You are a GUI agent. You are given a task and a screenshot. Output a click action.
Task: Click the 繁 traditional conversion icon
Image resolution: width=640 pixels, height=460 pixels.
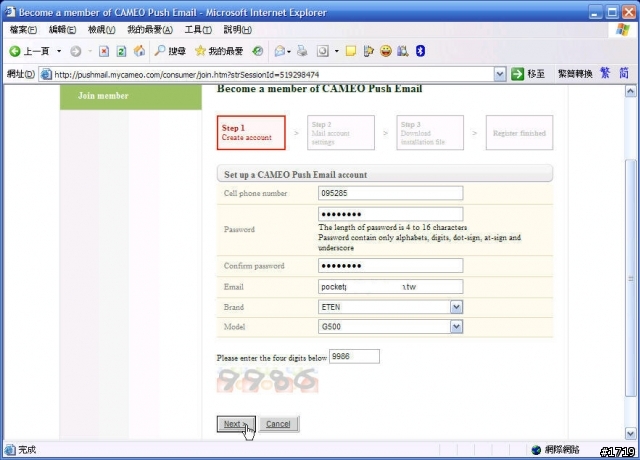click(x=605, y=73)
